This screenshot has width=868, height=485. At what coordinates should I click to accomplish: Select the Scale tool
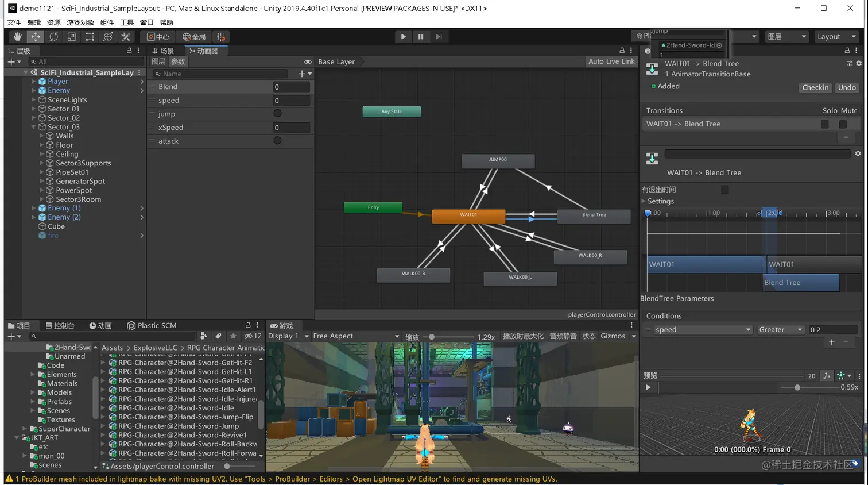point(72,37)
